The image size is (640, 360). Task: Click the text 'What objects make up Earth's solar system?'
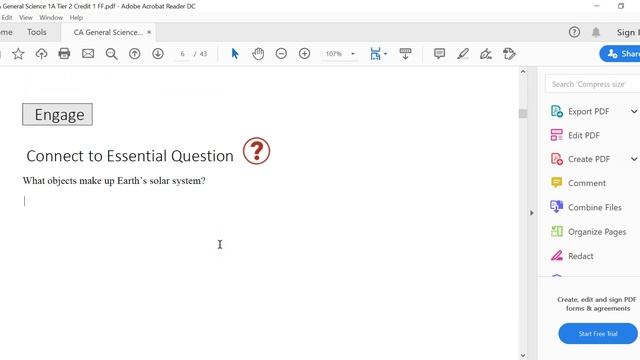point(114,180)
